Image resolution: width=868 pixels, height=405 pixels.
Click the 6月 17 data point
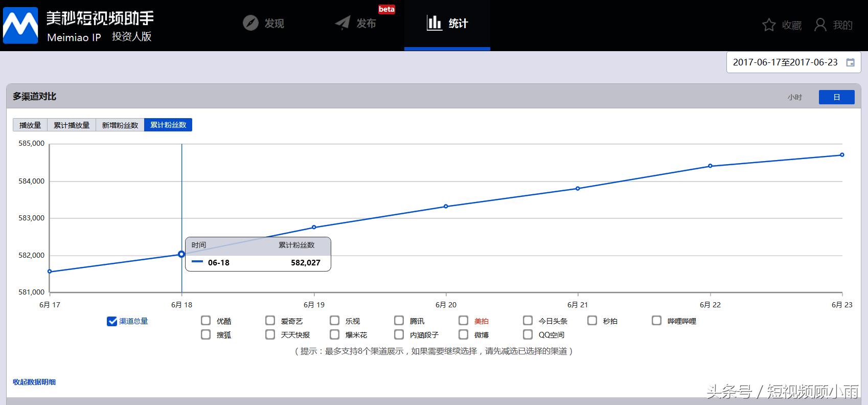pyautogui.click(x=50, y=272)
